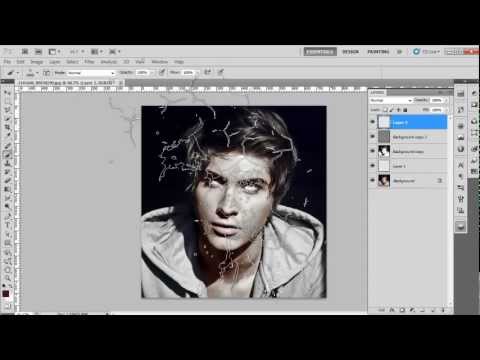The image size is (480, 360).
Task: Launch Bridge from the application bar
Action: coord(25,52)
